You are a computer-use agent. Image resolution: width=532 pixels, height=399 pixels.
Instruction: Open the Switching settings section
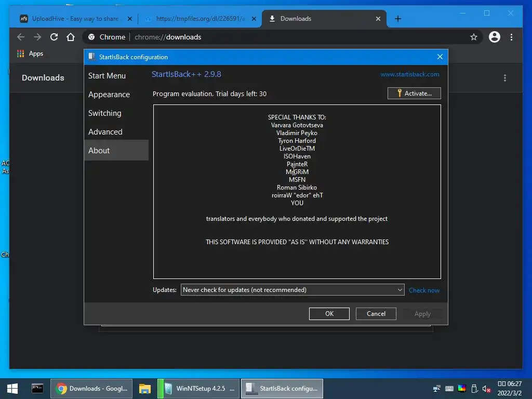tap(104, 113)
